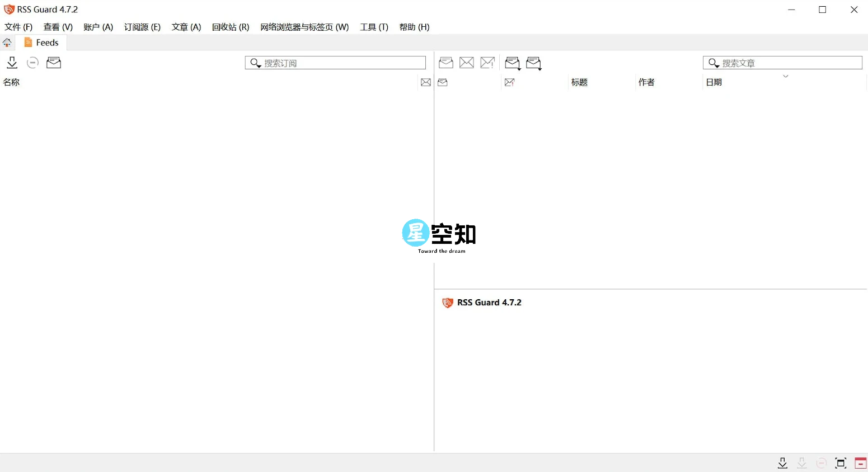Viewport: 868px width, 472px height.
Task: Click the red remove icon in status bar
Action: [860, 463]
